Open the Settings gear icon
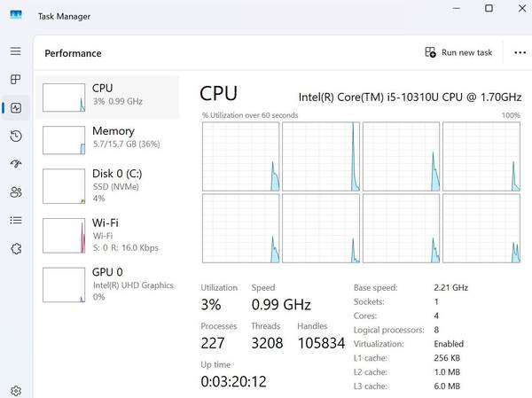532x398 pixels. [x=16, y=391]
